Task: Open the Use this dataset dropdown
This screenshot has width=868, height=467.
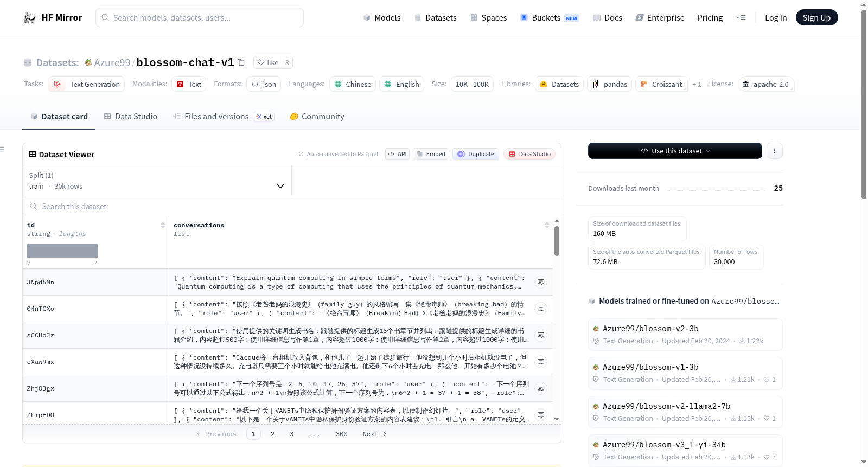Action: tap(675, 151)
